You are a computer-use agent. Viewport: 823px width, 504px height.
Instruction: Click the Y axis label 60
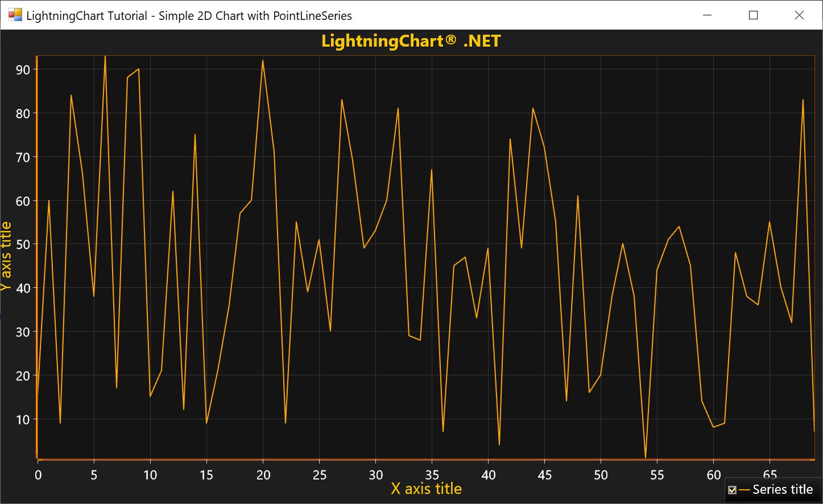click(x=23, y=201)
